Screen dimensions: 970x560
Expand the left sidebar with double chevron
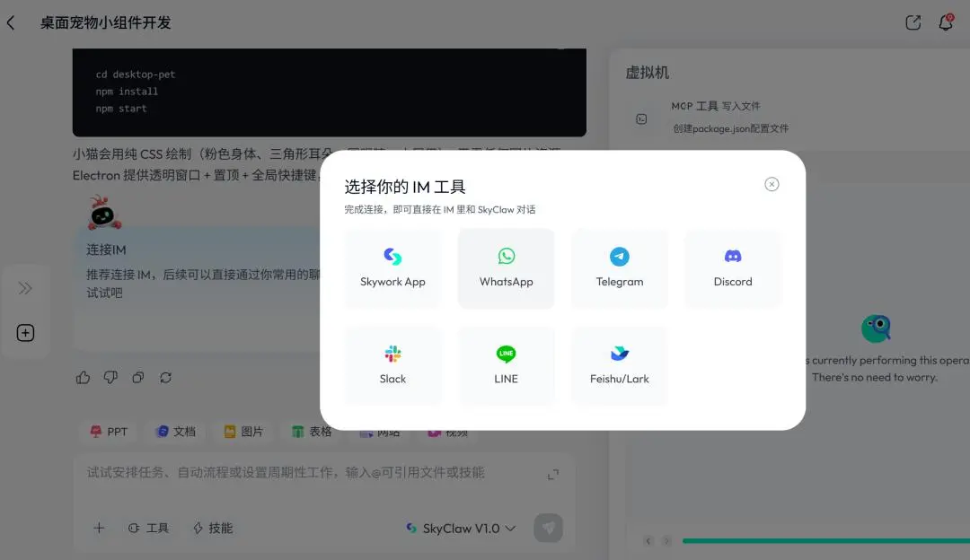[x=25, y=288]
